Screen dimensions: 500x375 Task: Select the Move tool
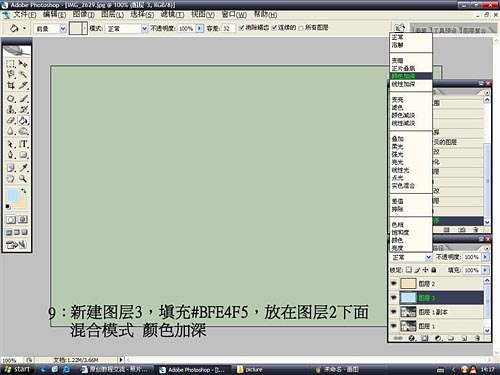coord(23,63)
